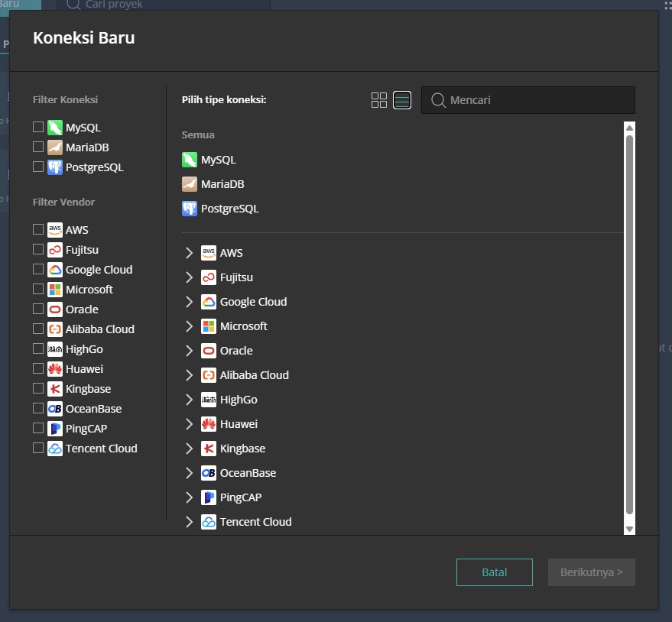The height and width of the screenshot is (622, 672).
Task: Switch to grid view for connection types
Action: click(x=378, y=99)
